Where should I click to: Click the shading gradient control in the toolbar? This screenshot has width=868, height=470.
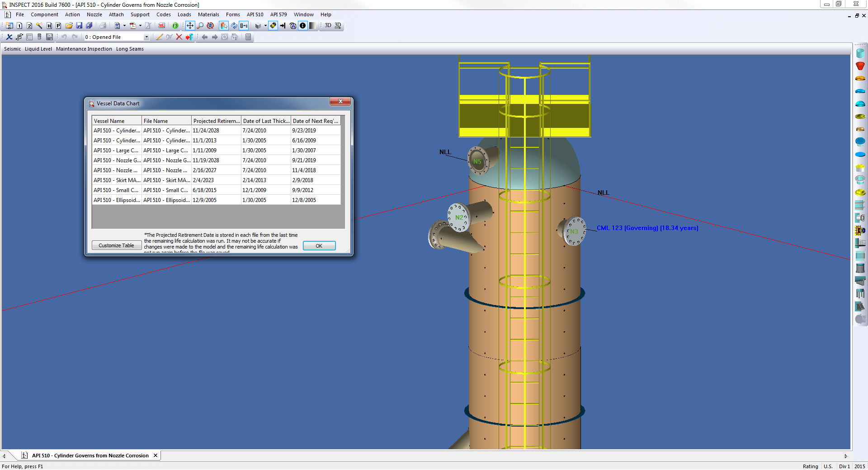click(x=312, y=26)
